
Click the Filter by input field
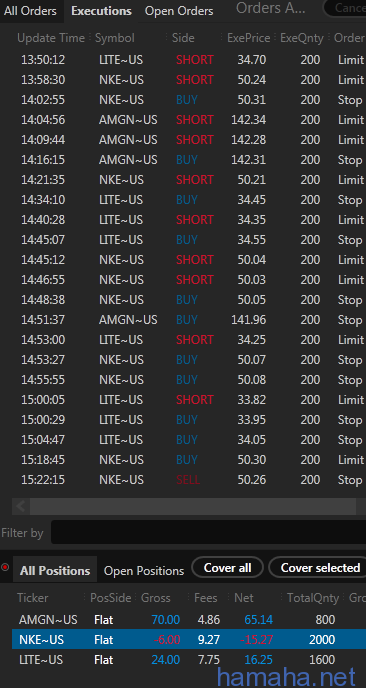[x=208, y=532]
